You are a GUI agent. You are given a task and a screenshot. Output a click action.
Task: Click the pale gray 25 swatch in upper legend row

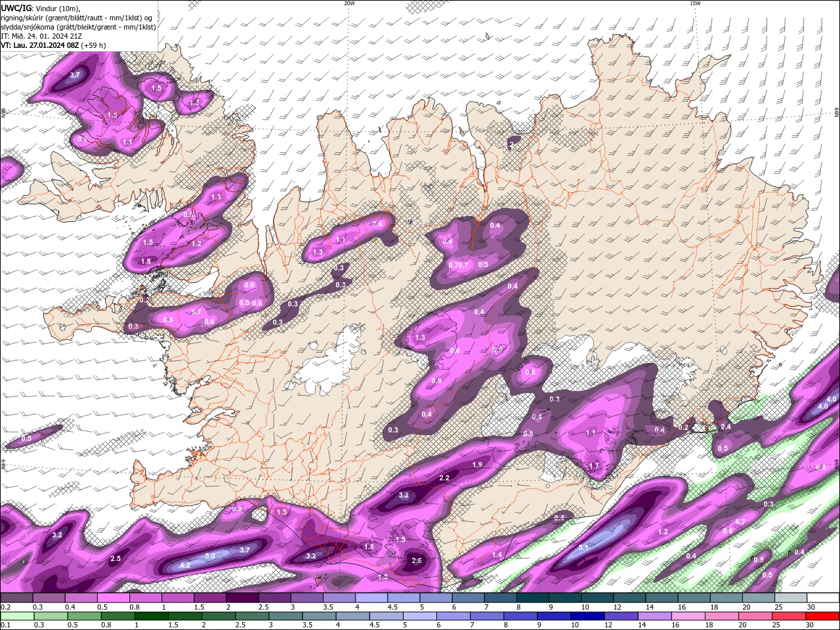(791, 598)
